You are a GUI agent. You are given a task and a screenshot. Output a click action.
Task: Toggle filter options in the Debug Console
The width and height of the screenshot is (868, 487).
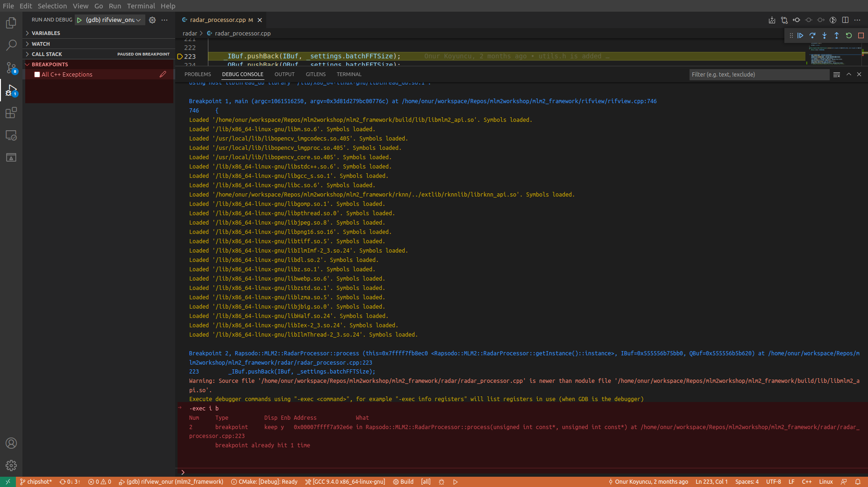click(836, 74)
